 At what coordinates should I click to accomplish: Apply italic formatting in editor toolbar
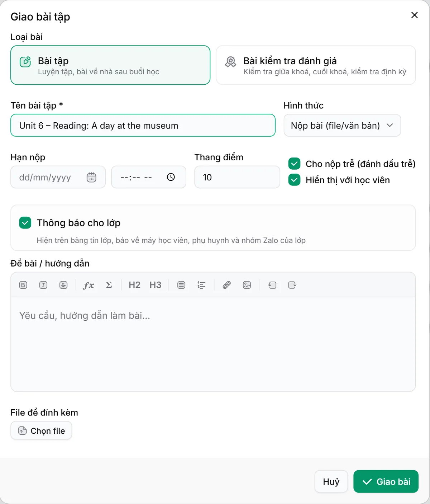43,285
